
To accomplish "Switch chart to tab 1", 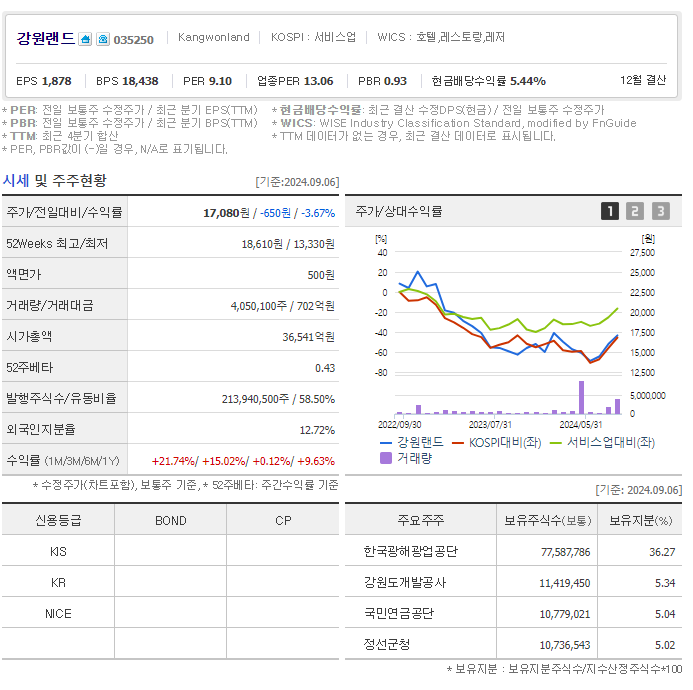I will coord(609,211).
